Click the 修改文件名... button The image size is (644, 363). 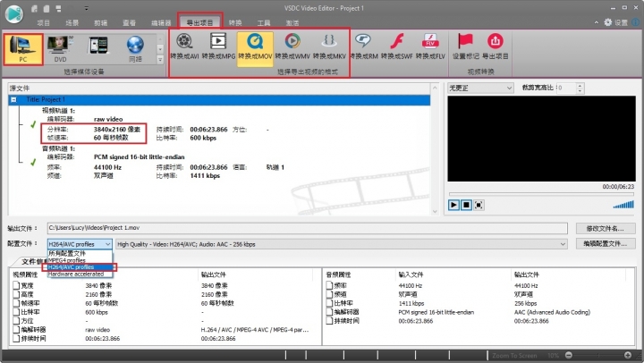point(606,228)
